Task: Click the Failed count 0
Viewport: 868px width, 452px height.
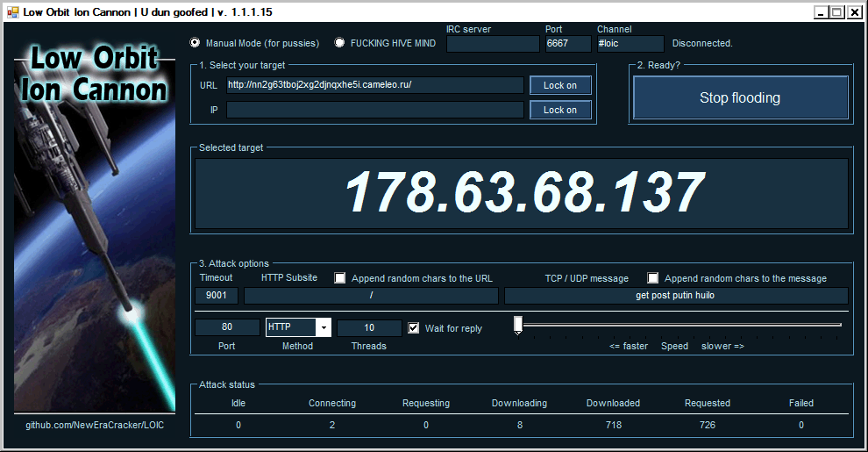Action: (801, 425)
